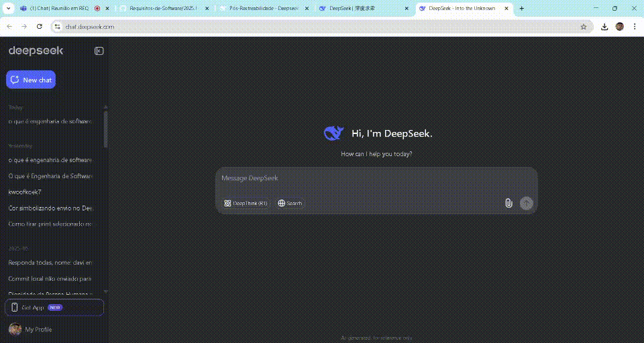
Task: Go back with the browser back arrow
Action: click(x=9, y=27)
